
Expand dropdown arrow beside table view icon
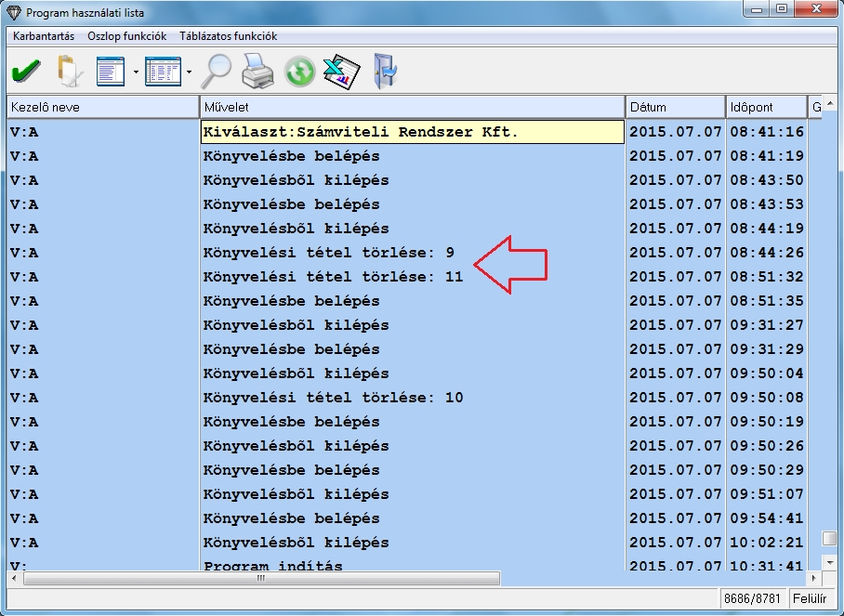(x=190, y=72)
